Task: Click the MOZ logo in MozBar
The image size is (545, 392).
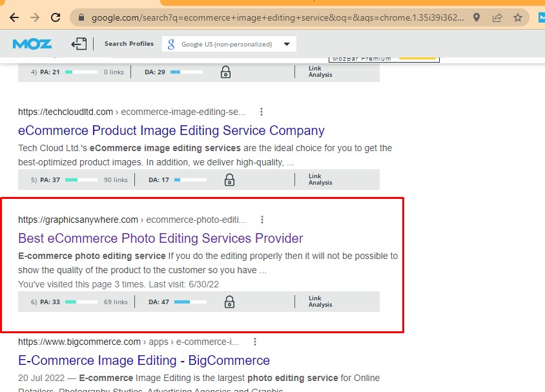Action: 32,44
